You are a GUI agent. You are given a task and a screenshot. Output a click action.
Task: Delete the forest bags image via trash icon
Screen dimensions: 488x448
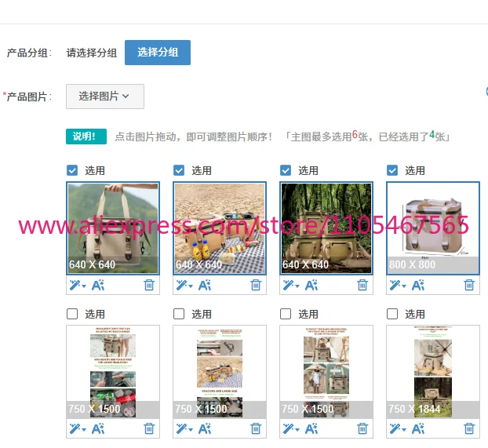pyautogui.click(x=362, y=285)
